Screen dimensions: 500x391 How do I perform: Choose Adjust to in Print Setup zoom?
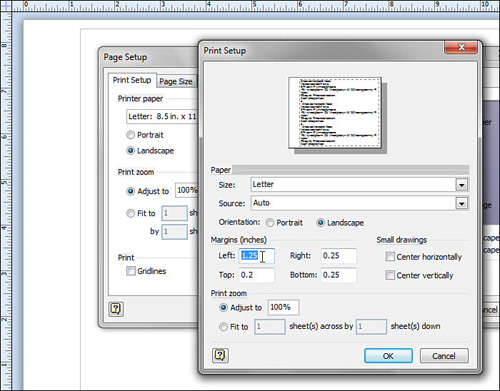click(x=223, y=307)
